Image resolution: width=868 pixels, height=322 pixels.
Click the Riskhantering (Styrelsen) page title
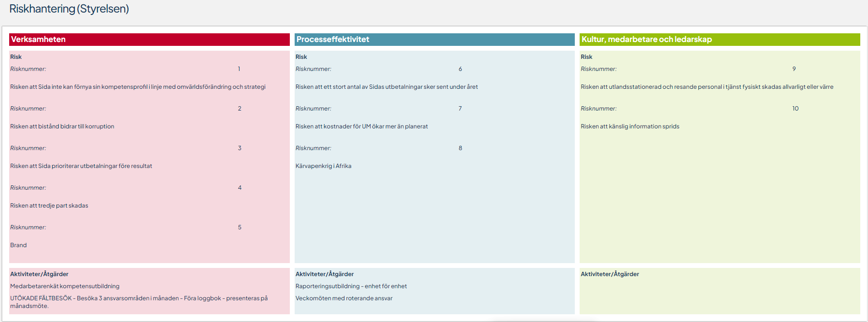[69, 9]
